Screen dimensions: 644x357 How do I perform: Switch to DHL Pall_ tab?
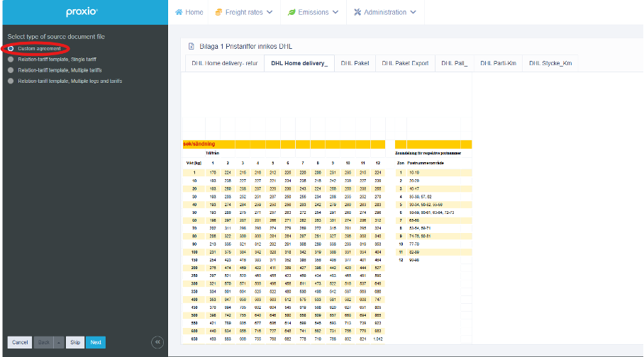(x=454, y=63)
